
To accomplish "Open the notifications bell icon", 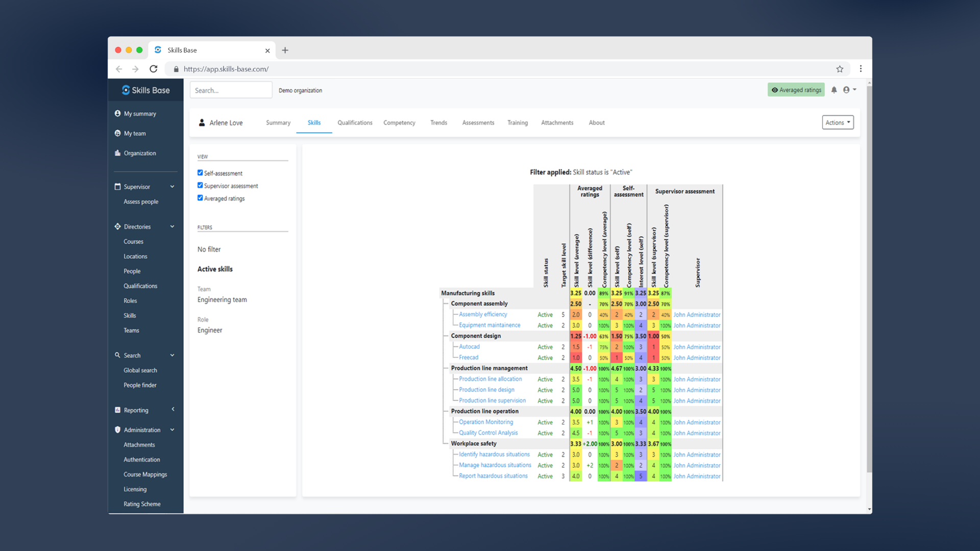I will (x=834, y=90).
